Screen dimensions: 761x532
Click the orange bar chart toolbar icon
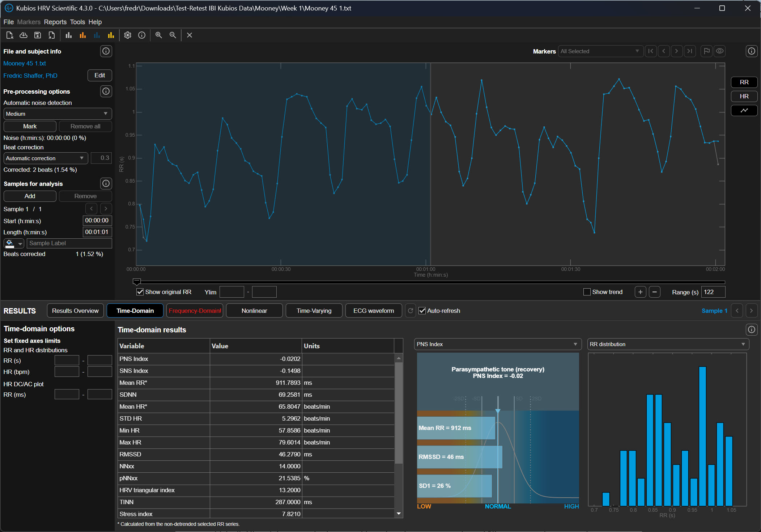click(x=83, y=35)
